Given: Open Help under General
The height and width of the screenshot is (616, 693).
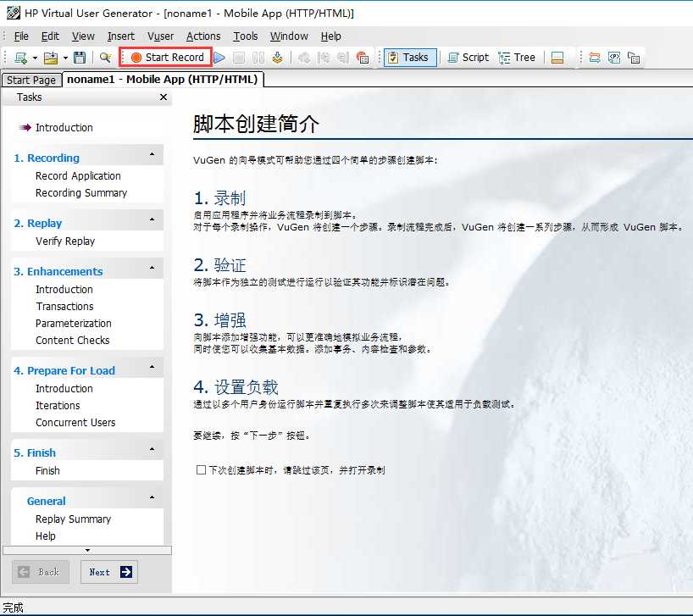Looking at the screenshot, I should [x=45, y=536].
